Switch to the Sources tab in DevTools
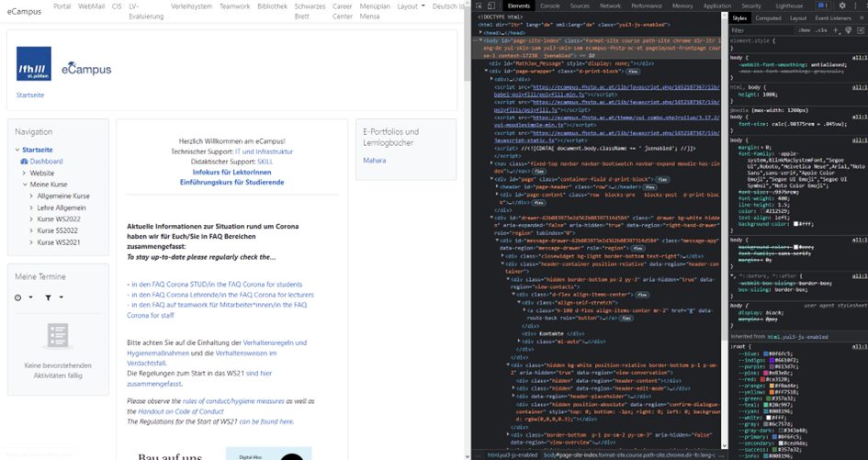 [580, 6]
